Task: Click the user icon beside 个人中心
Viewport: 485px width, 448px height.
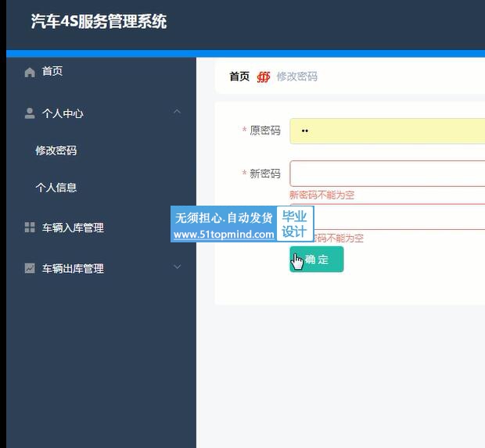Action: 30,113
